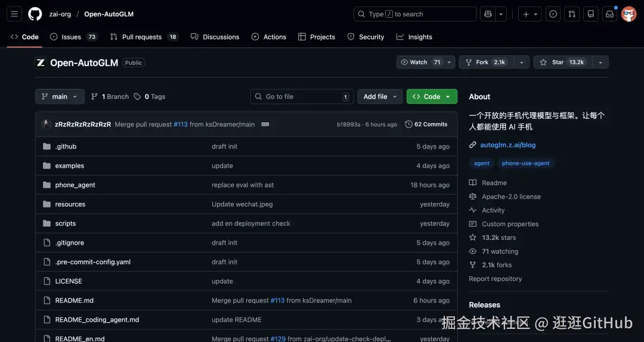Switch to the Discussions tab

215,37
